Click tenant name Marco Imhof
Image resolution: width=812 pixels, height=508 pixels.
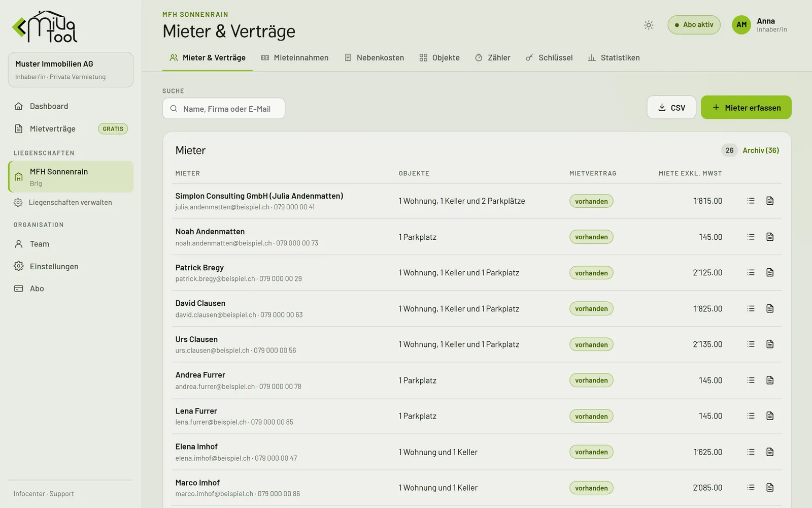[x=197, y=483]
